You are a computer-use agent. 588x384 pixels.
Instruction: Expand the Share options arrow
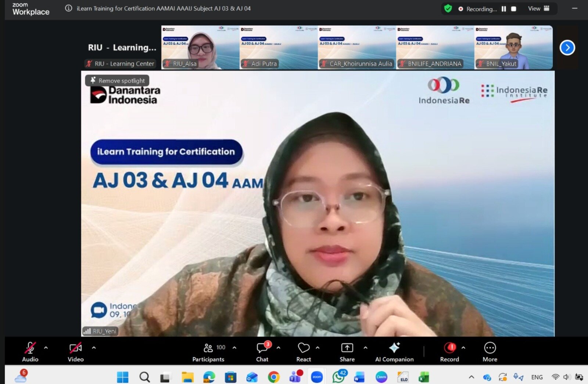tap(365, 347)
